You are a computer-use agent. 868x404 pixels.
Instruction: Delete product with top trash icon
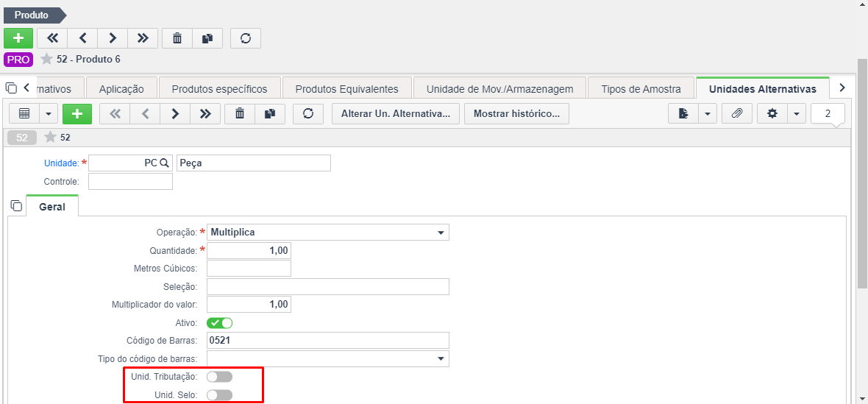click(177, 38)
